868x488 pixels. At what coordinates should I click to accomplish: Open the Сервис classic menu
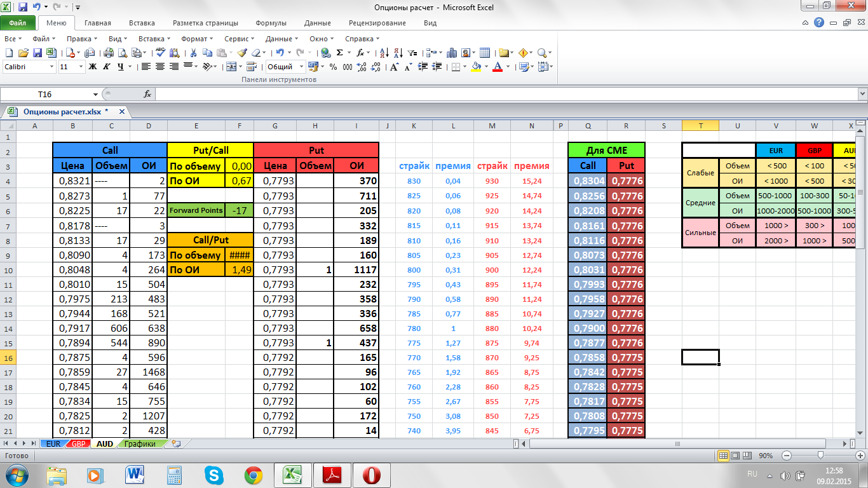(x=239, y=39)
